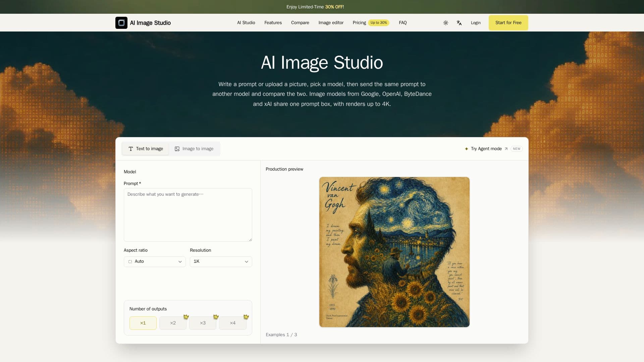Switch to the Text to image tab

[146, 149]
